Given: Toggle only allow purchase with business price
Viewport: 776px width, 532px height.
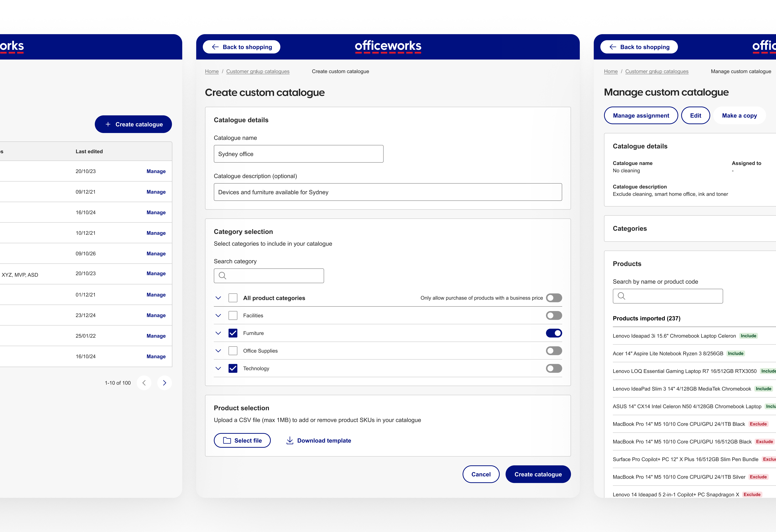Looking at the screenshot, I should point(554,298).
